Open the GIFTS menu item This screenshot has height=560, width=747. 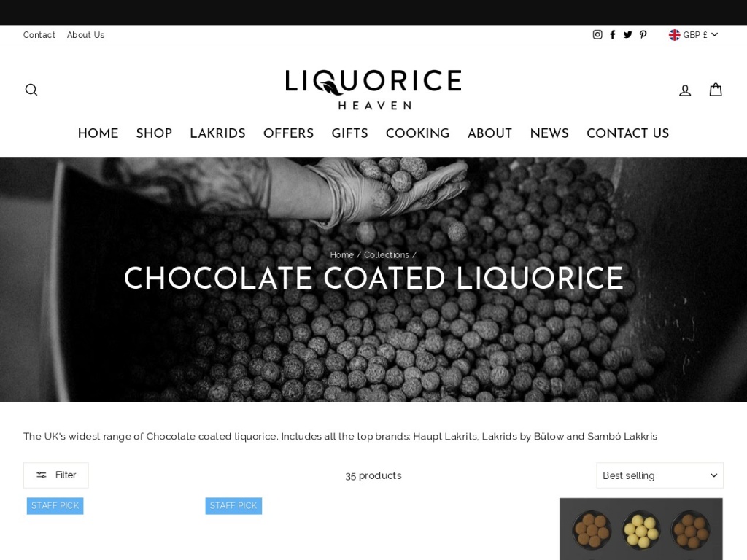coord(349,133)
